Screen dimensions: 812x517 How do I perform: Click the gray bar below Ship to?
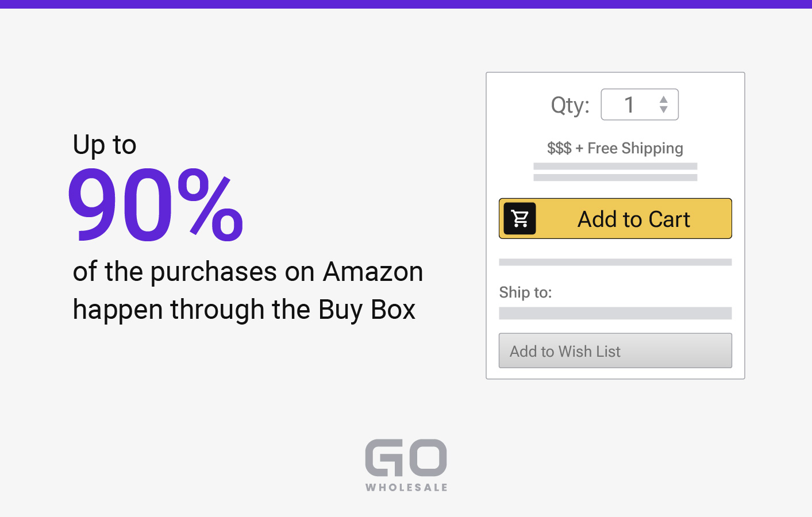click(x=615, y=313)
